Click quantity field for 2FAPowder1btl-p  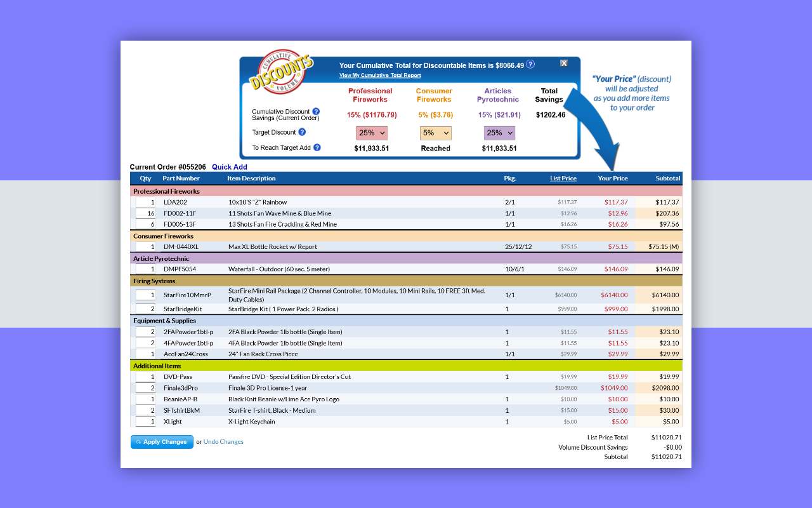pos(145,332)
